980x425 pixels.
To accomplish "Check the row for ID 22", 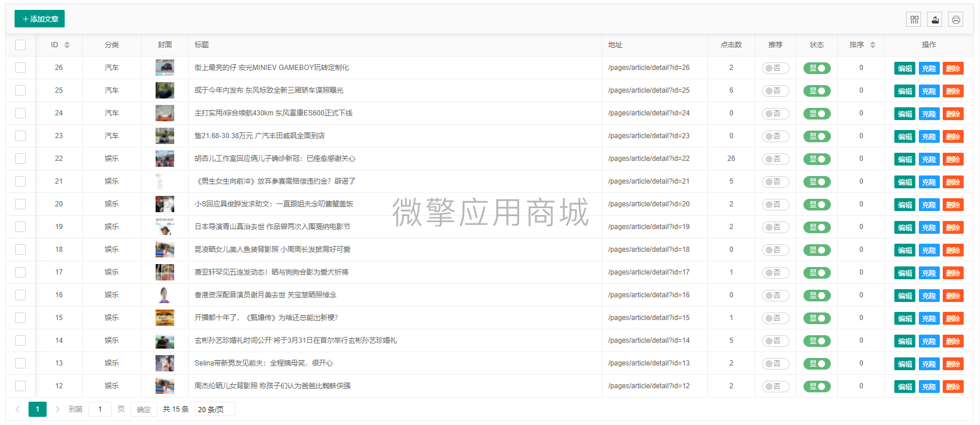I will 20,159.
